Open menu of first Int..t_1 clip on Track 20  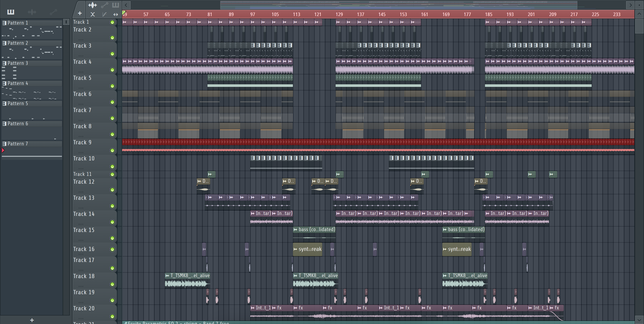pyautogui.click(x=253, y=308)
